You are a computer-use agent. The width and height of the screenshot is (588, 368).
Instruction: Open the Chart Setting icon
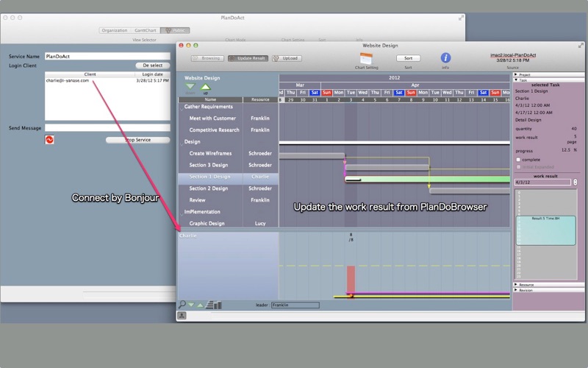click(x=366, y=59)
